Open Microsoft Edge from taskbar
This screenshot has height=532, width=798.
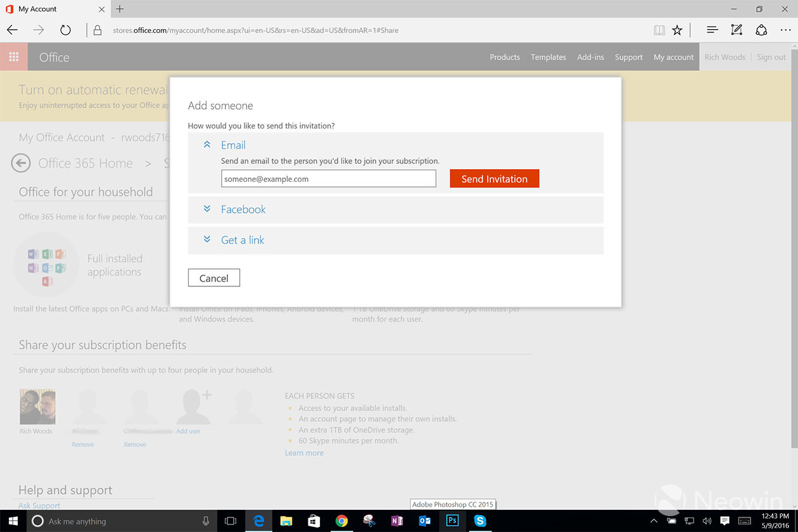pyautogui.click(x=258, y=521)
